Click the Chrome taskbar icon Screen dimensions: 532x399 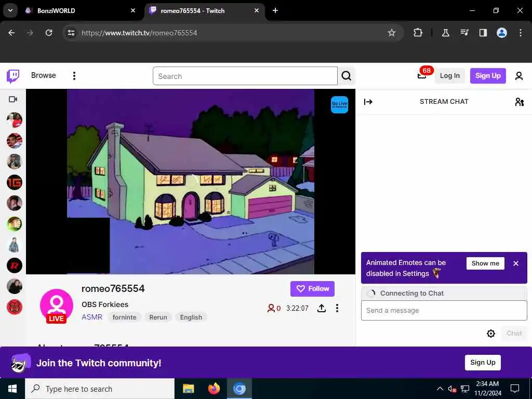coord(239,389)
